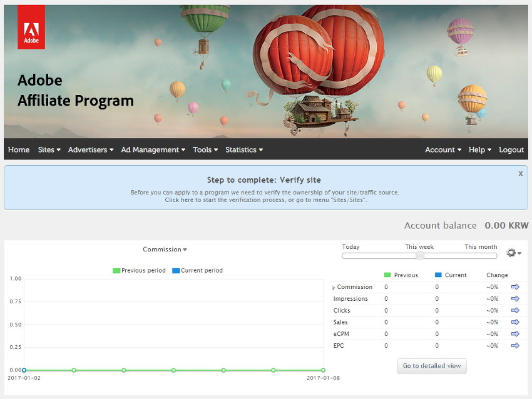Click the Logout link
The height and width of the screenshot is (399, 532).
pos(511,149)
